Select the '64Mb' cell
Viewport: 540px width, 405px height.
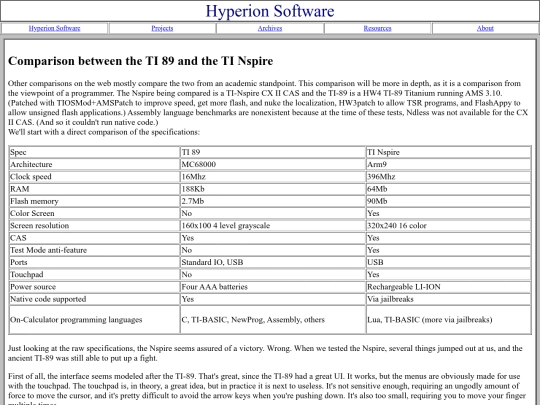(448, 189)
